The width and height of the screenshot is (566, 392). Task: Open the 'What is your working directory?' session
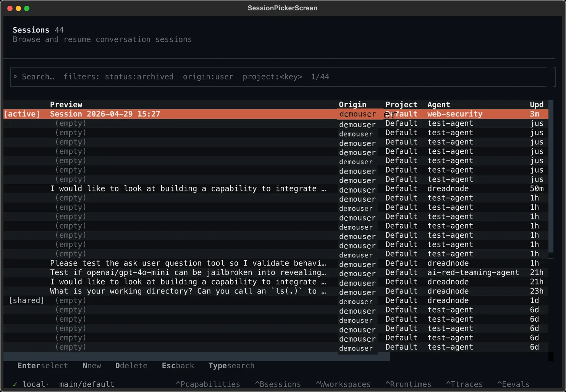point(276,291)
